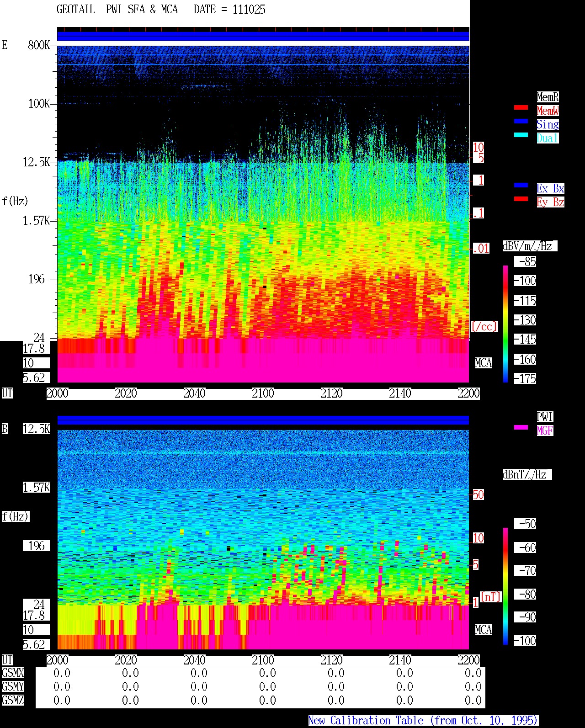The width and height of the screenshot is (585, 728).
Task: Click the blue Ex Bx legend swatch
Action: 521,185
